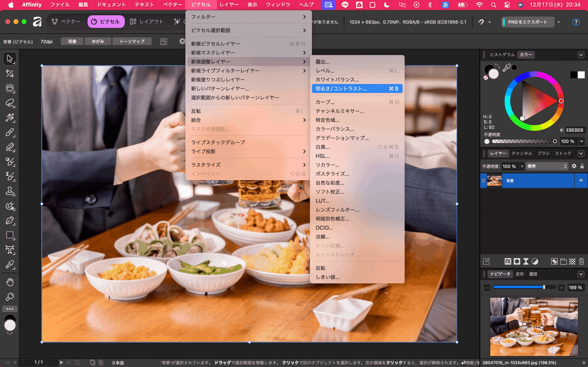Switch to the チャンネル tab
The width and height of the screenshot is (588, 367).
pyautogui.click(x=522, y=153)
